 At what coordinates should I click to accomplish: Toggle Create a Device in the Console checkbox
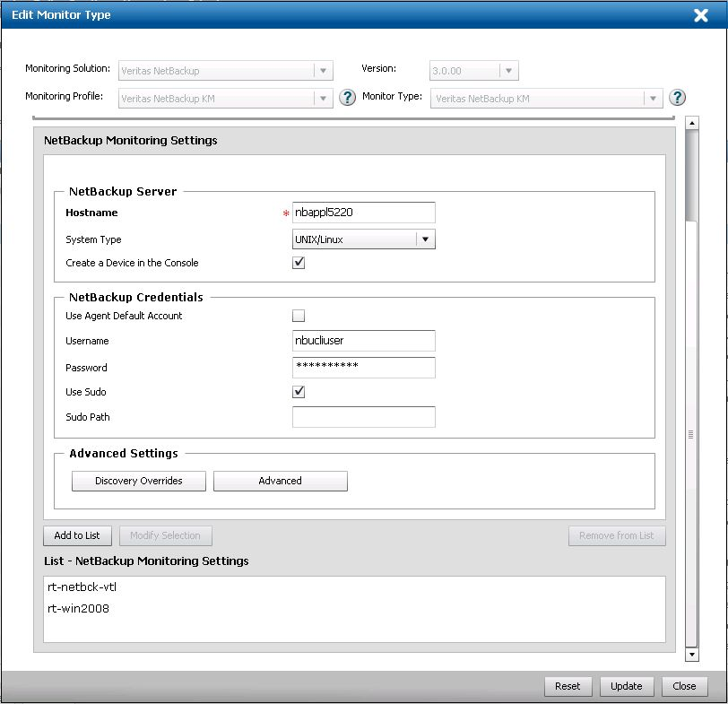(299, 263)
